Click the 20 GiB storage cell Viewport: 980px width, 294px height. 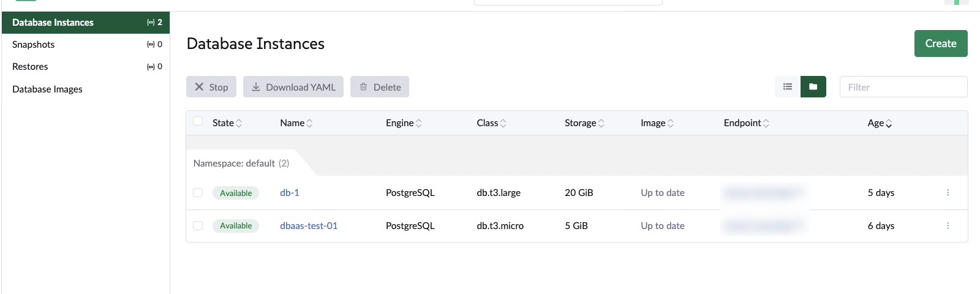point(579,192)
